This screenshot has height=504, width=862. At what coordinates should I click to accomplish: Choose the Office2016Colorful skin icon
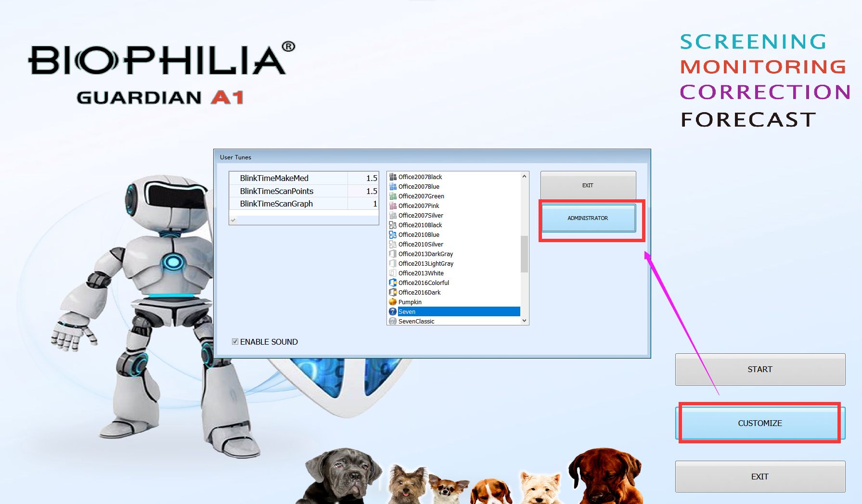[393, 283]
